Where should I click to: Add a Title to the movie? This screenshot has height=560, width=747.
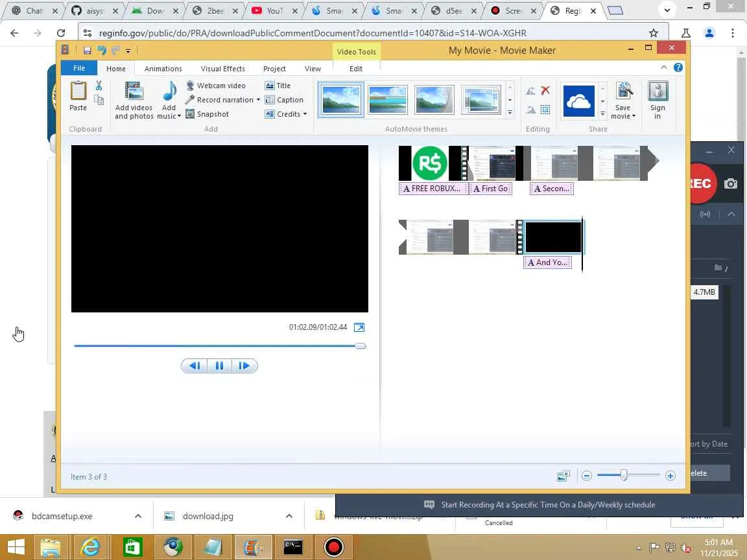(278, 86)
